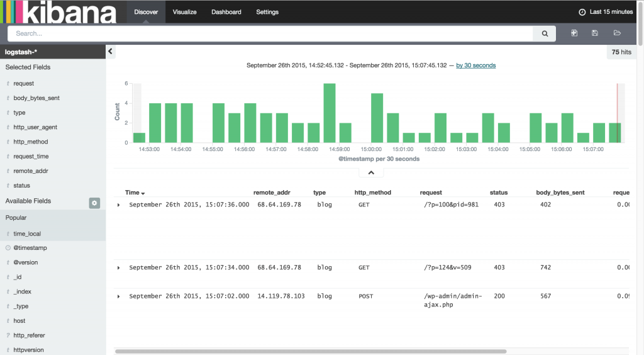
Task: Open the Available Fields gear settings
Action: click(x=94, y=203)
